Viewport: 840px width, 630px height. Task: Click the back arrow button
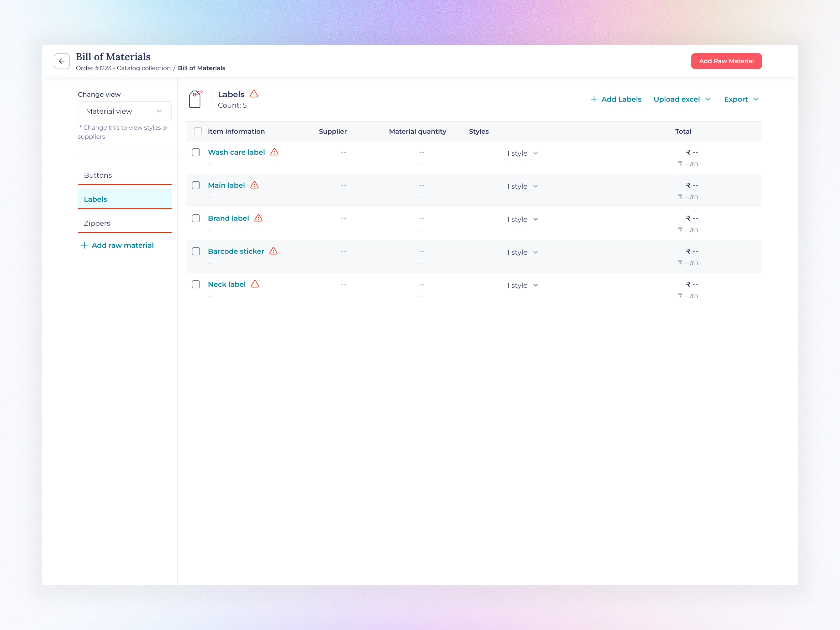click(x=61, y=61)
